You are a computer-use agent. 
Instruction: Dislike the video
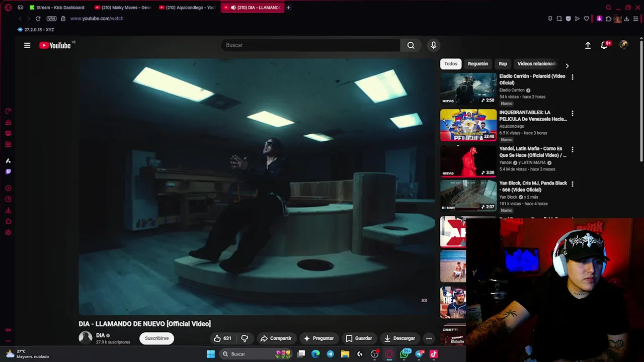(x=245, y=338)
